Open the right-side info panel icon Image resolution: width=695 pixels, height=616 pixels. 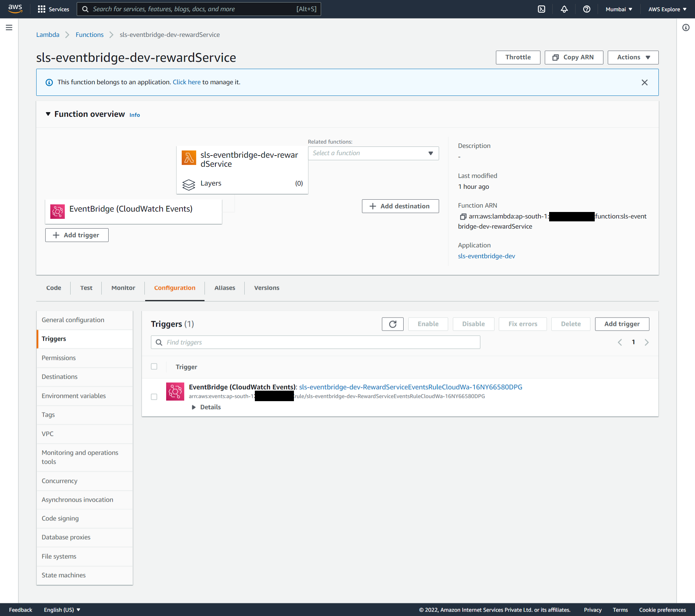tap(686, 27)
